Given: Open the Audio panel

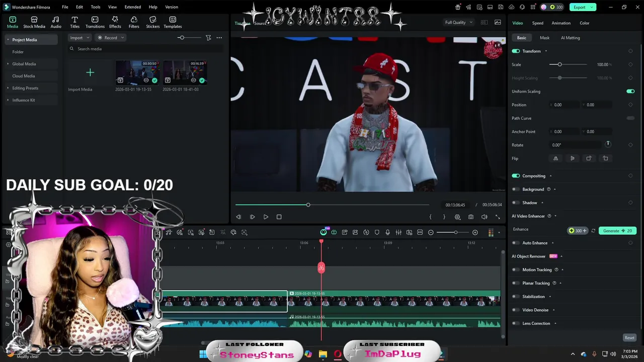Looking at the screenshot, I should click(56, 22).
